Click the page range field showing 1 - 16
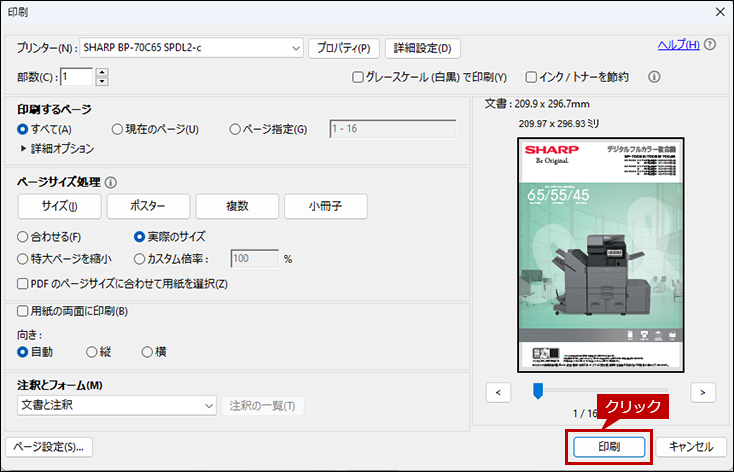 393,129
